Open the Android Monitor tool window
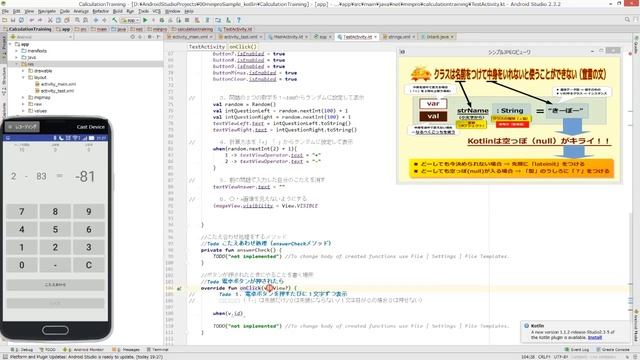Image resolution: width=640 pixels, height=360 pixels. [83, 350]
